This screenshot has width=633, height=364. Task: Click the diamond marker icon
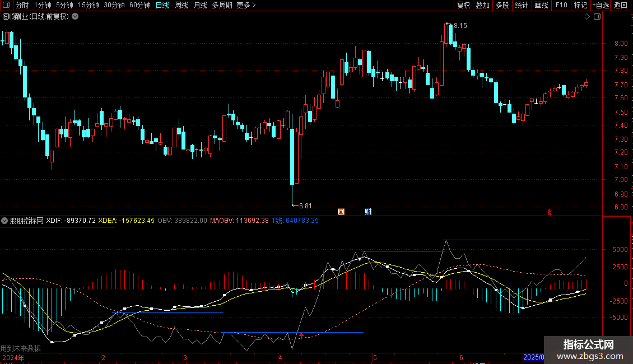coord(587,17)
